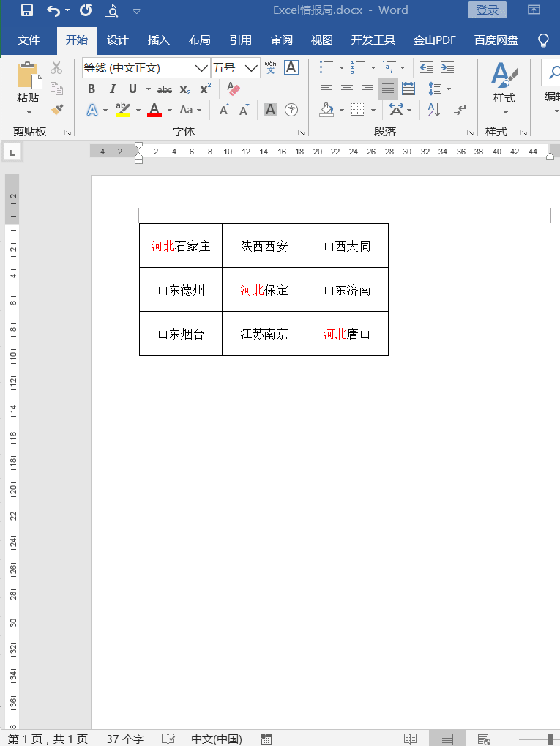
Task: Undo the last action
Action: tap(53, 10)
